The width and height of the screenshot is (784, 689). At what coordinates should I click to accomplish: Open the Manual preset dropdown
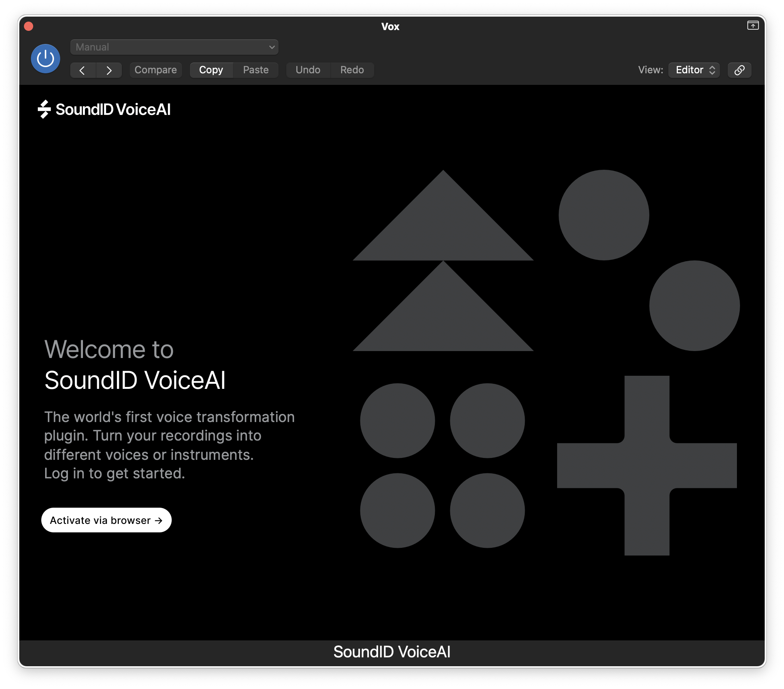click(x=174, y=47)
